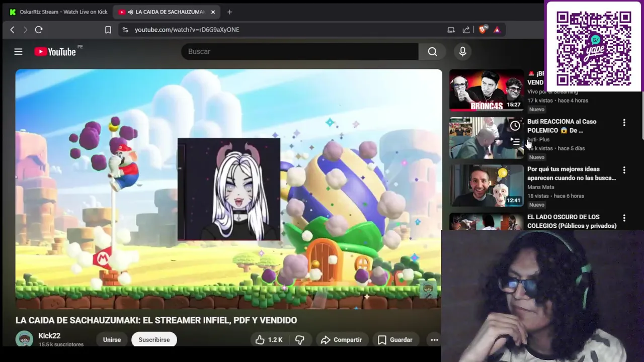This screenshot has height=362, width=644.
Task: Open options menu for the Buti REACCIONA video
Action: (x=624, y=122)
